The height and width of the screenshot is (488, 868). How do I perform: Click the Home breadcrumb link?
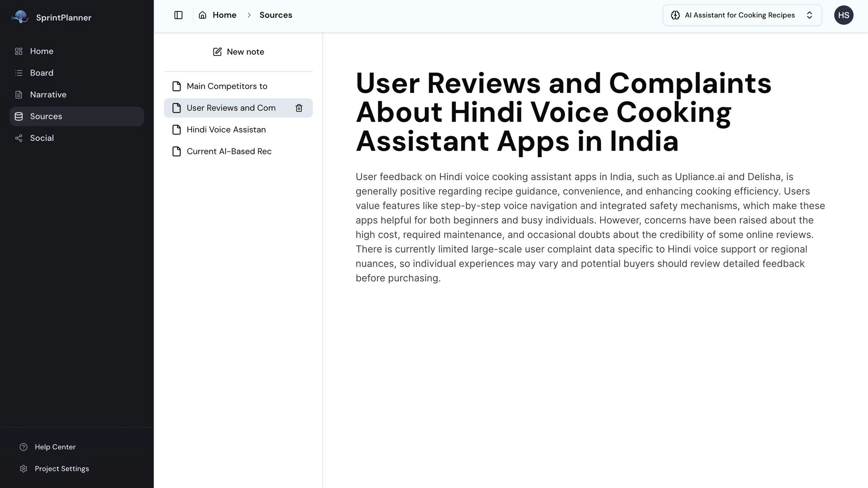[224, 15]
